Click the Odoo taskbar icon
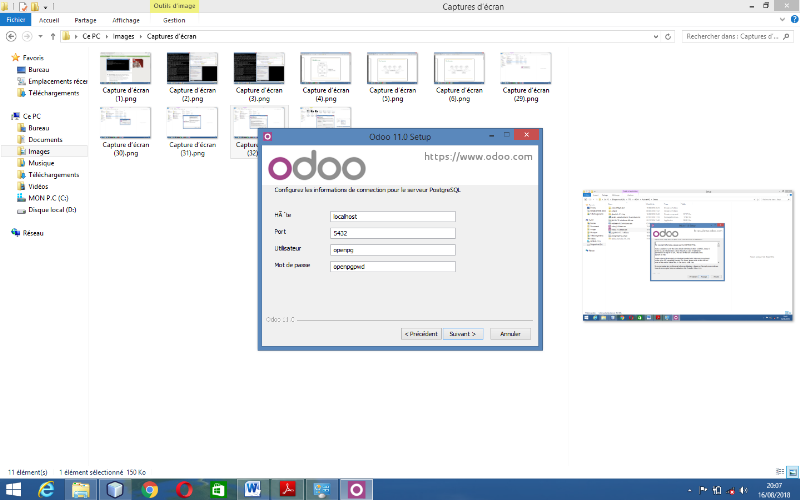Image resolution: width=800 pixels, height=500 pixels. tap(356, 489)
